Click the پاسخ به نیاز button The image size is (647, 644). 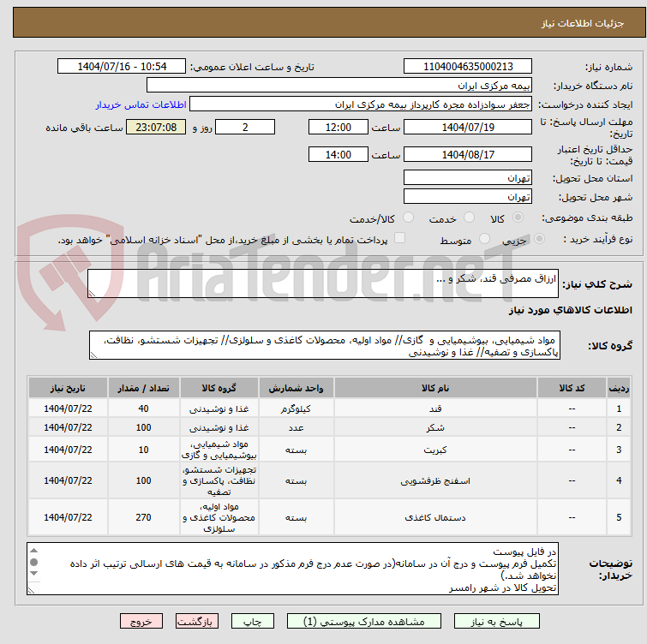pyautogui.click(x=496, y=621)
